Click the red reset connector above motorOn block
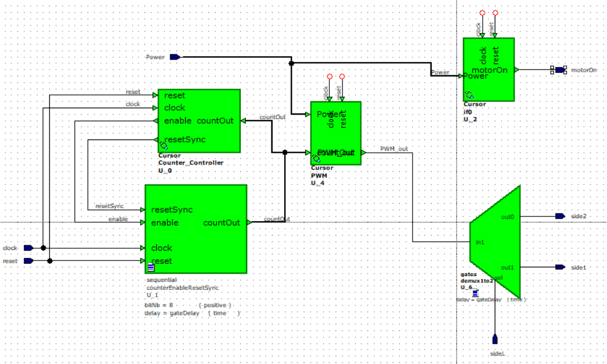The height and width of the screenshot is (364, 607). point(495,13)
